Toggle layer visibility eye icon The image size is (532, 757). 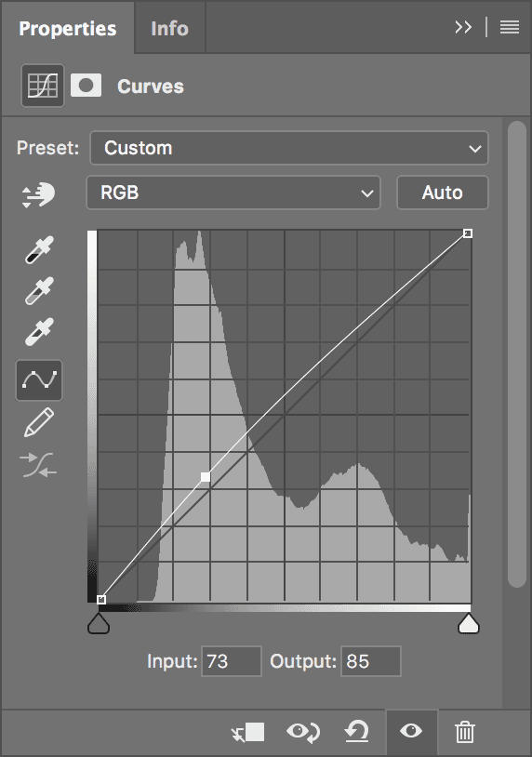coord(411,731)
